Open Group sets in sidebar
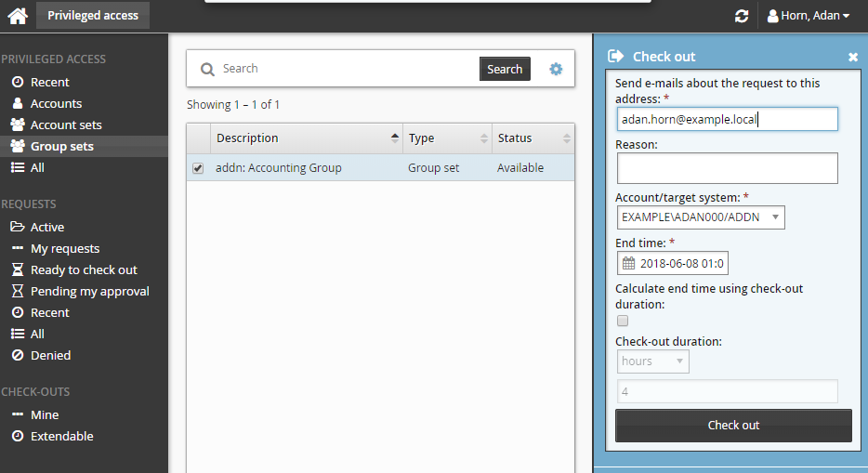 pos(61,146)
